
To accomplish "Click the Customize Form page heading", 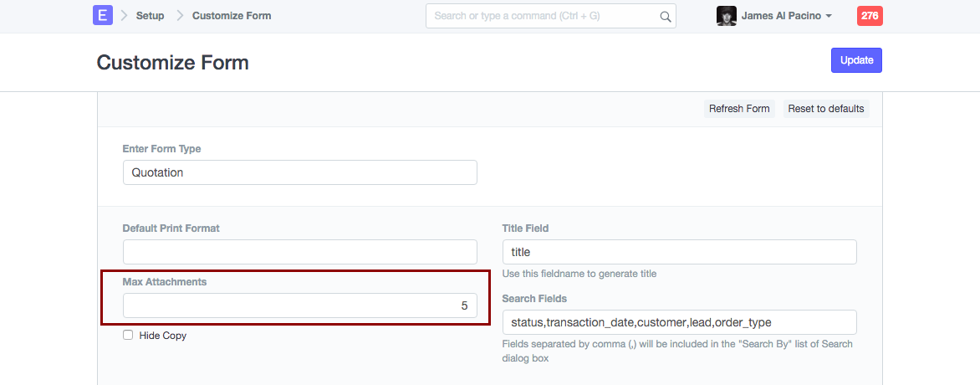I will coord(173,63).
